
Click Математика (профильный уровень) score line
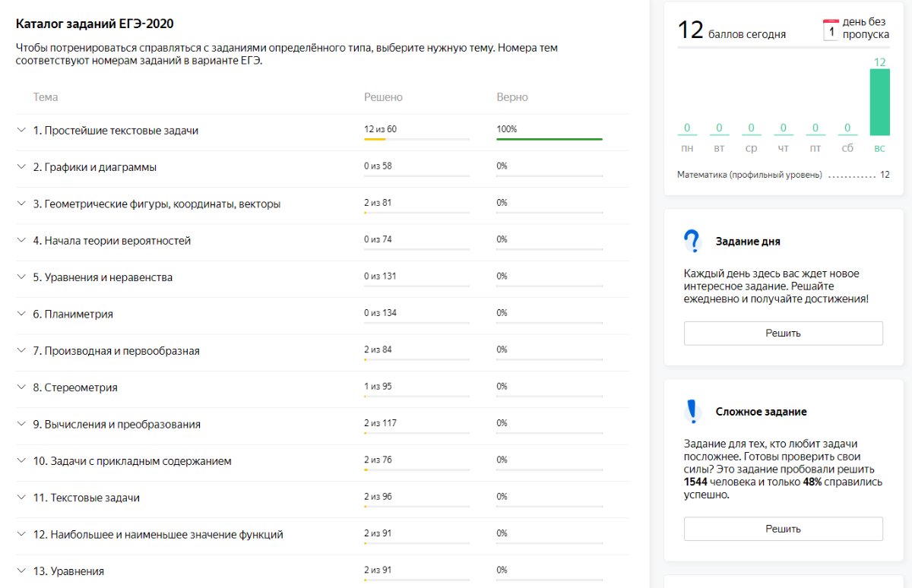[x=749, y=175]
